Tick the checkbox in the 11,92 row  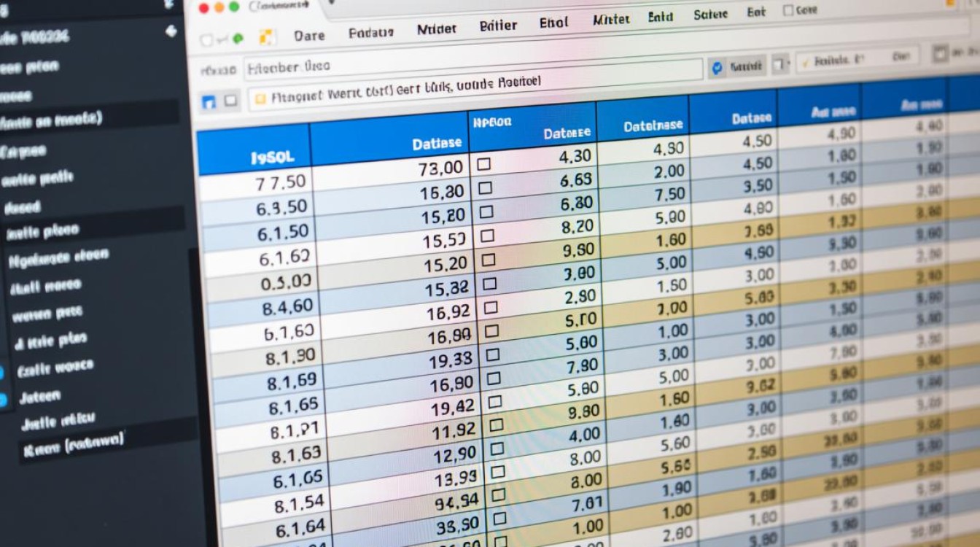click(x=497, y=424)
